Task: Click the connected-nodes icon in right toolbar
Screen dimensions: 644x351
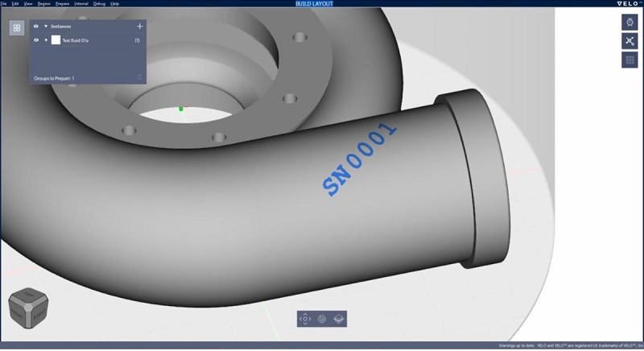Action: (x=630, y=41)
